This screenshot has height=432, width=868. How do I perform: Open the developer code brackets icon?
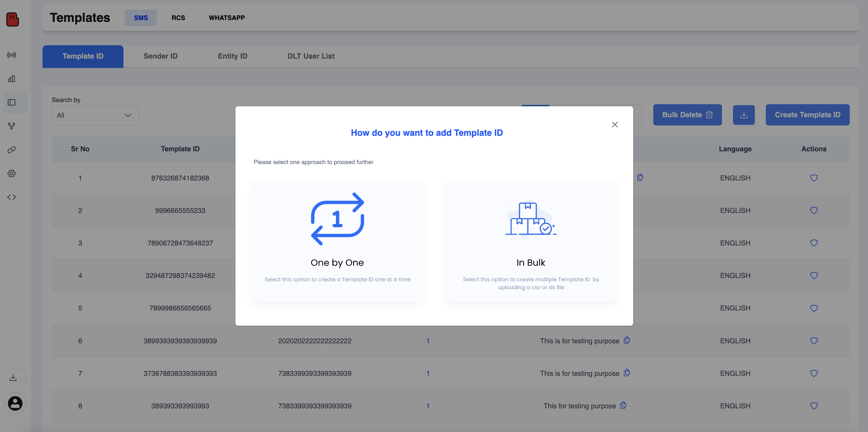click(12, 197)
